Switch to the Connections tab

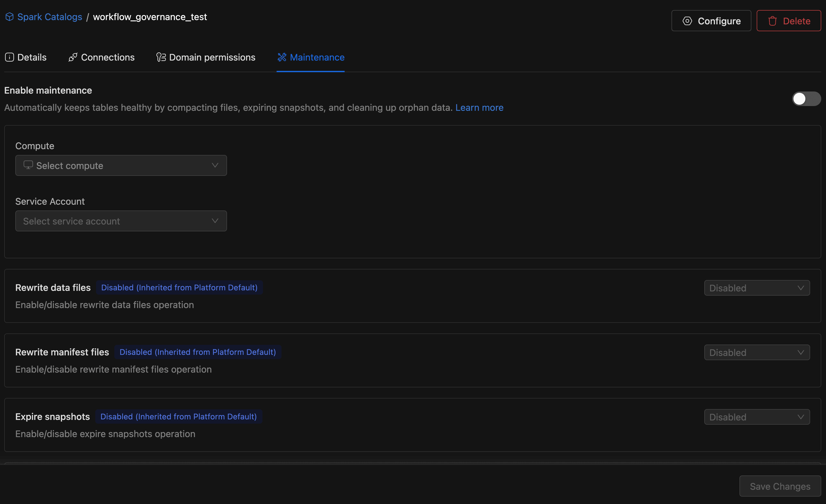101,57
